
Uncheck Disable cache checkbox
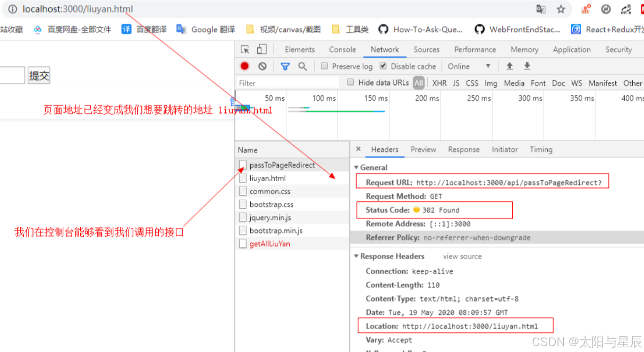tap(383, 66)
